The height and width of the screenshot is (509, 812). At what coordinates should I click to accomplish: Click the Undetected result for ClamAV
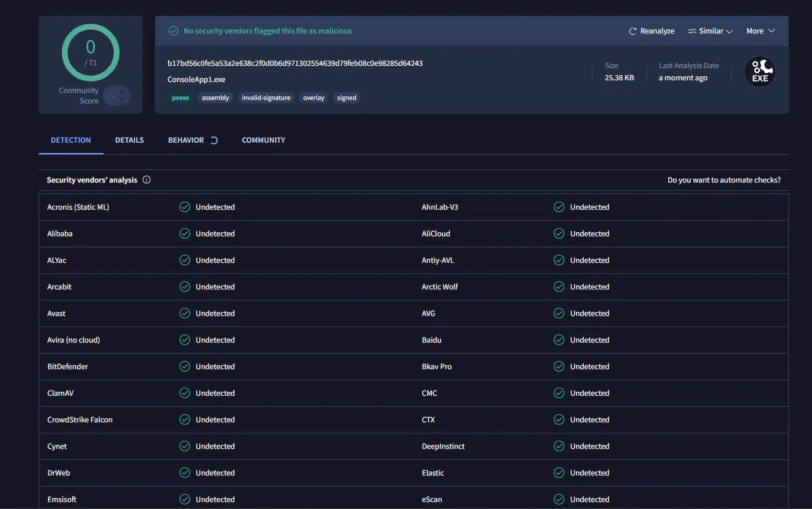pyautogui.click(x=215, y=393)
